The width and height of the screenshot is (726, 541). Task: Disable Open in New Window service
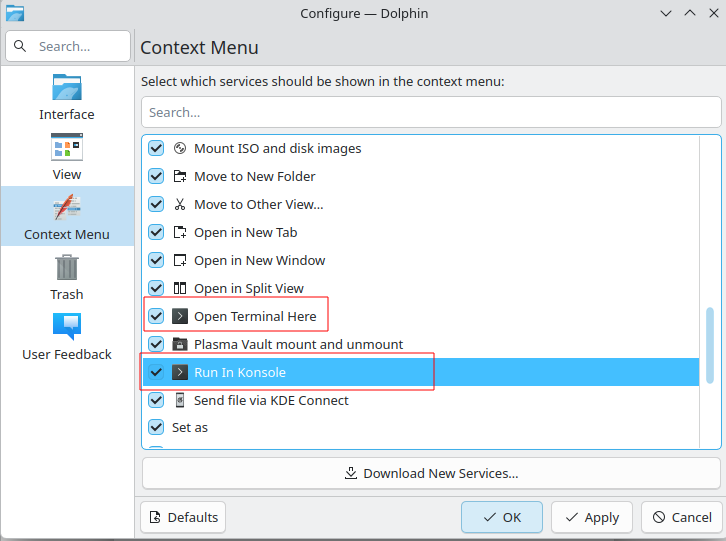point(156,260)
